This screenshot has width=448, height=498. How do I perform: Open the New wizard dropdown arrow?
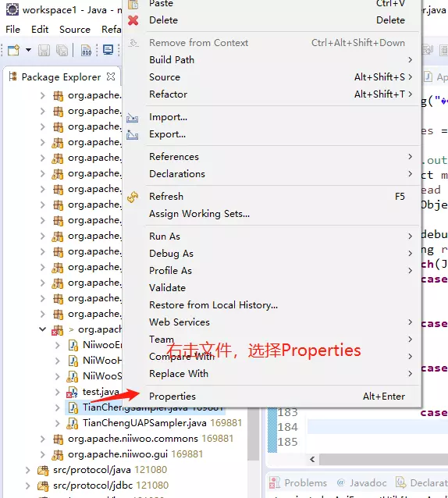tap(28, 50)
